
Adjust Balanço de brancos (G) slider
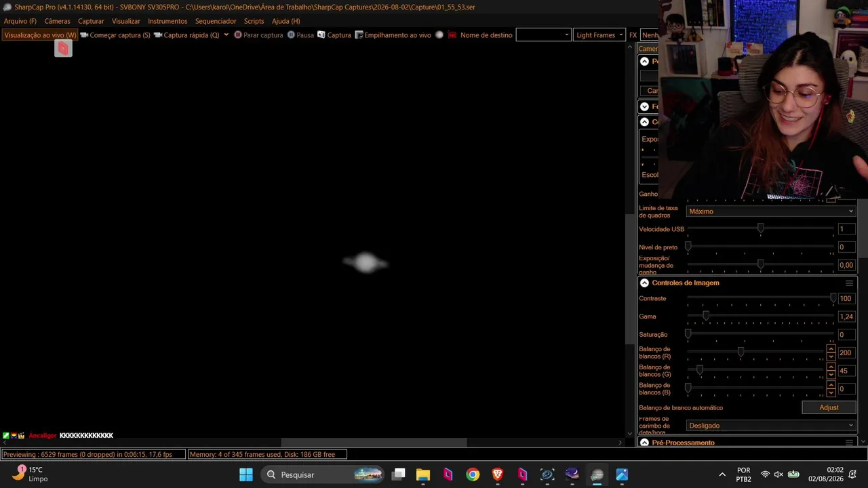click(x=755, y=371)
